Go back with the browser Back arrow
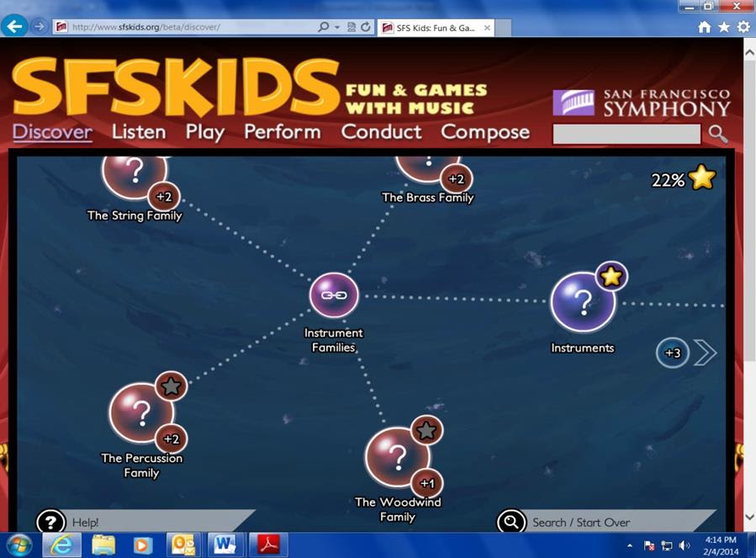756x558 pixels. pos(14,26)
